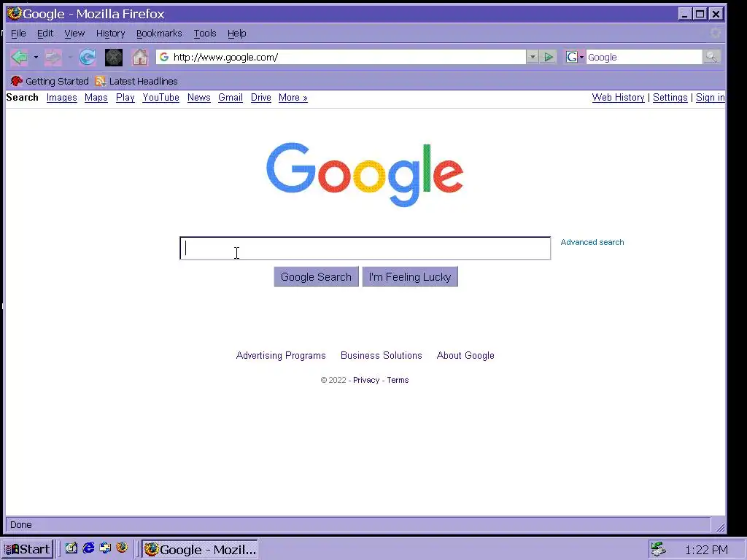This screenshot has width=747, height=560.
Task: Reload the page with the Reload icon
Action: point(88,58)
